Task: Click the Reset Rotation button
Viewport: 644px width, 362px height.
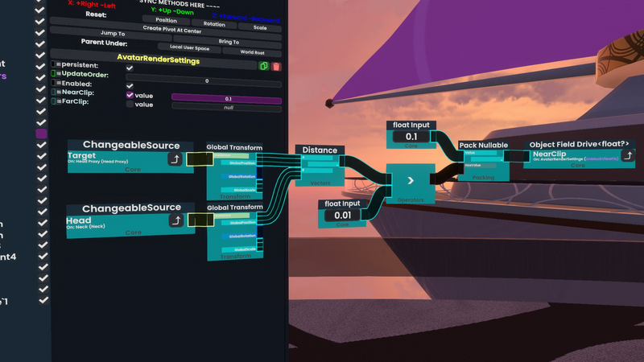Action: [x=214, y=24]
